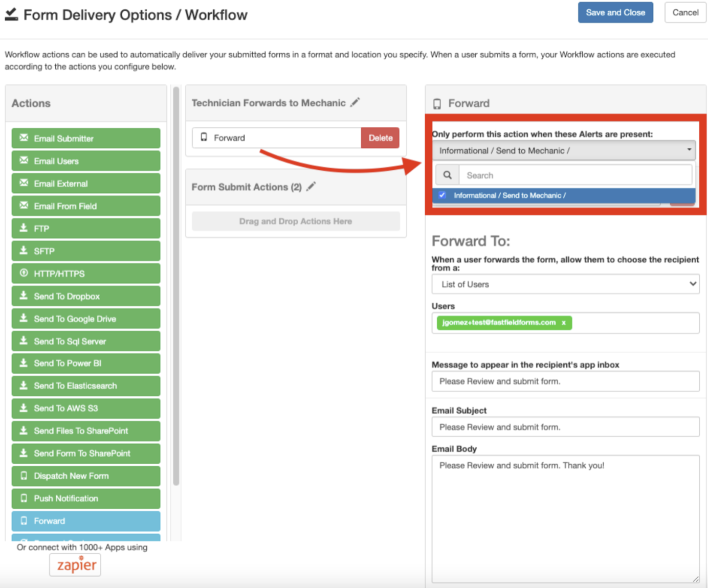Viewport: 708px width, 588px height.
Task: Remove the jgomez+test@fastfieldforms.com user chip
Action: pos(563,323)
